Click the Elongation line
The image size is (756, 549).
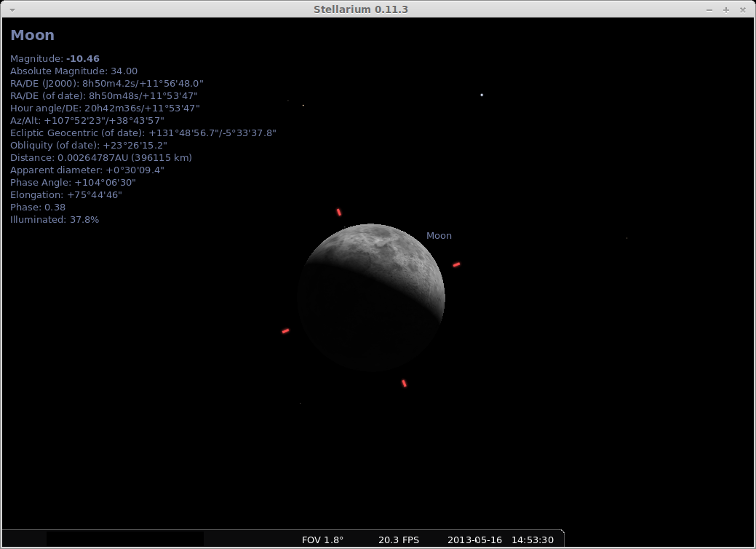coord(66,195)
